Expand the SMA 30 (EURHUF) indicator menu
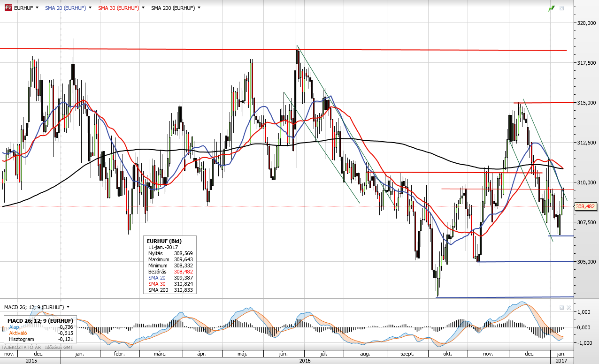 (x=143, y=8)
